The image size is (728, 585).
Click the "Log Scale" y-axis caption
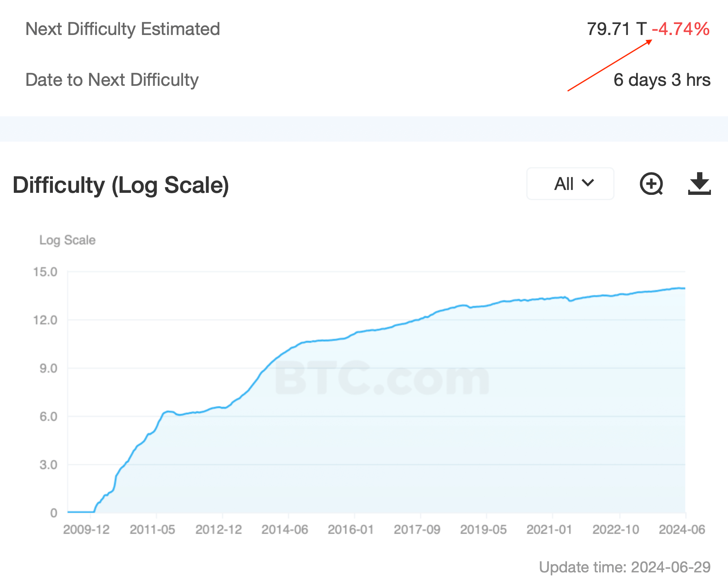tap(68, 240)
